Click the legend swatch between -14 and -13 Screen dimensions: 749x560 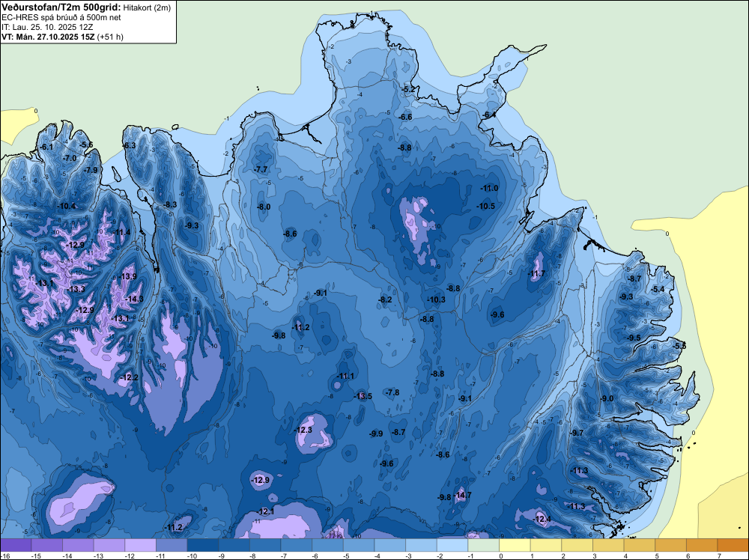tap(78, 545)
